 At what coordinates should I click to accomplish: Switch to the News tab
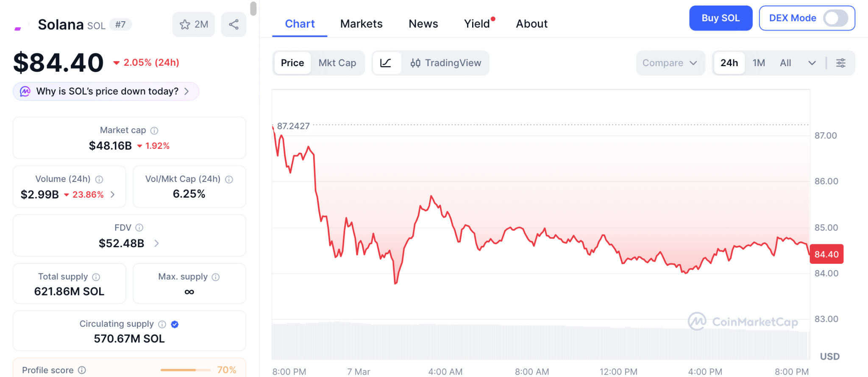[423, 24]
